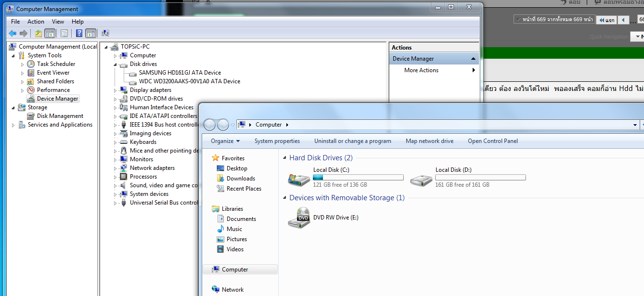Select the DVD RW Drive (E:) icon
This screenshot has height=296, width=644.
(x=299, y=218)
